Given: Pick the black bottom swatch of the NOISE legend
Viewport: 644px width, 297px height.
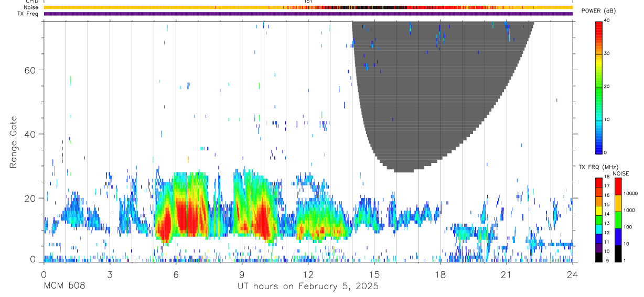Looking at the screenshot, I should tap(618, 254).
